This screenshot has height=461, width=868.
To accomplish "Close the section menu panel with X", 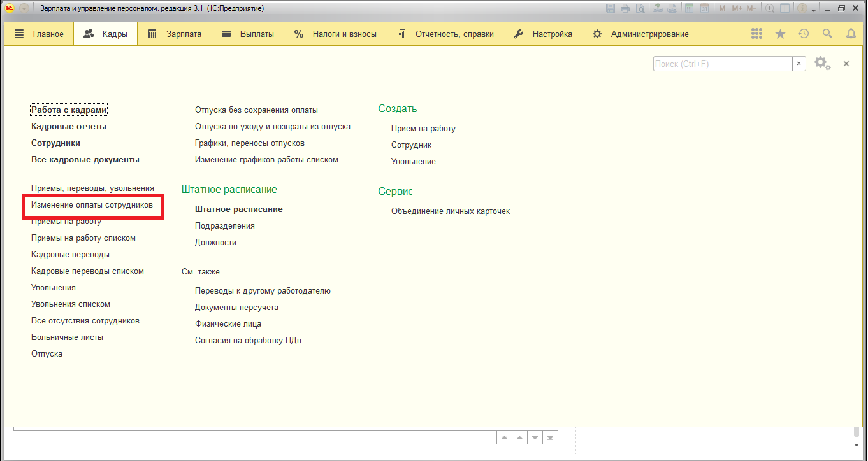I will pos(846,64).
